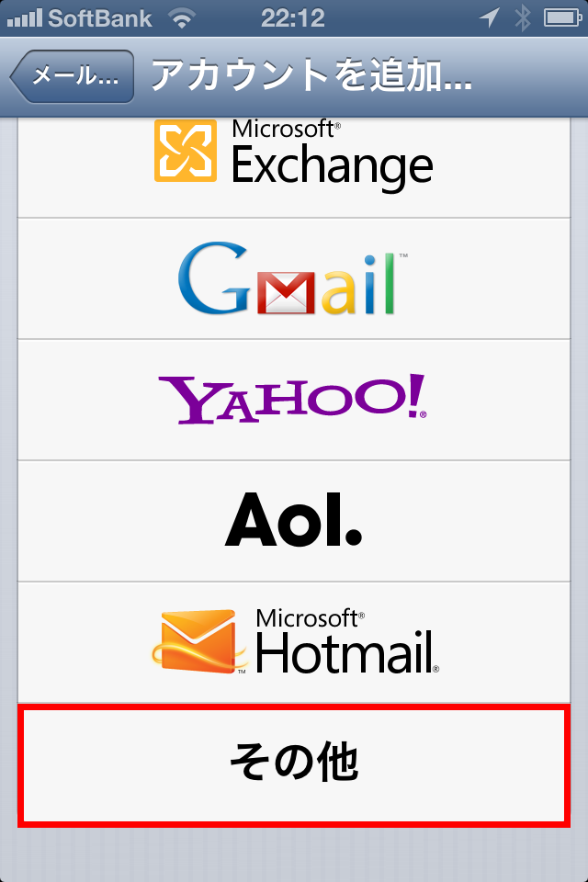Screen dimensions: 588x882
Task: Tap the Bluetooth status icon
Action: click(523, 18)
